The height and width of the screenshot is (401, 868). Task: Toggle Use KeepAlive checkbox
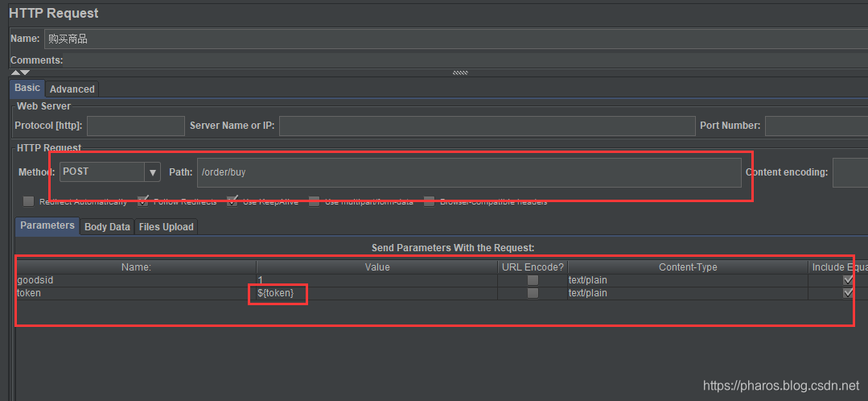232,201
